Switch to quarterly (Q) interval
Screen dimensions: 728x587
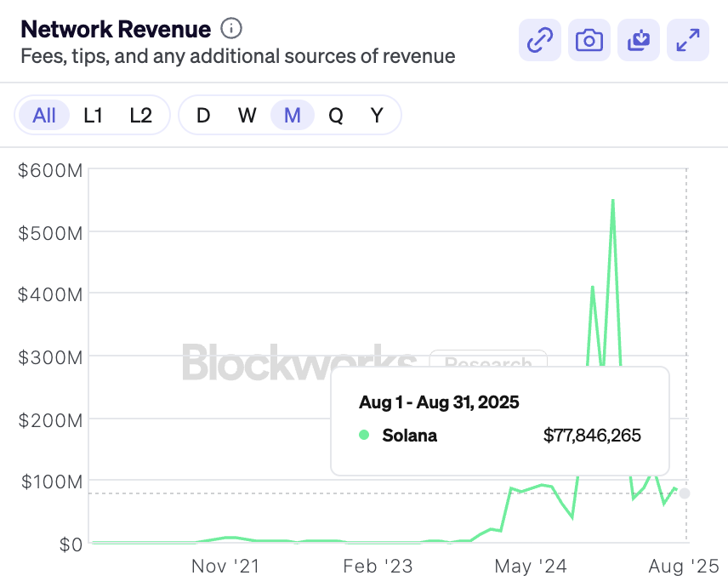(x=336, y=115)
